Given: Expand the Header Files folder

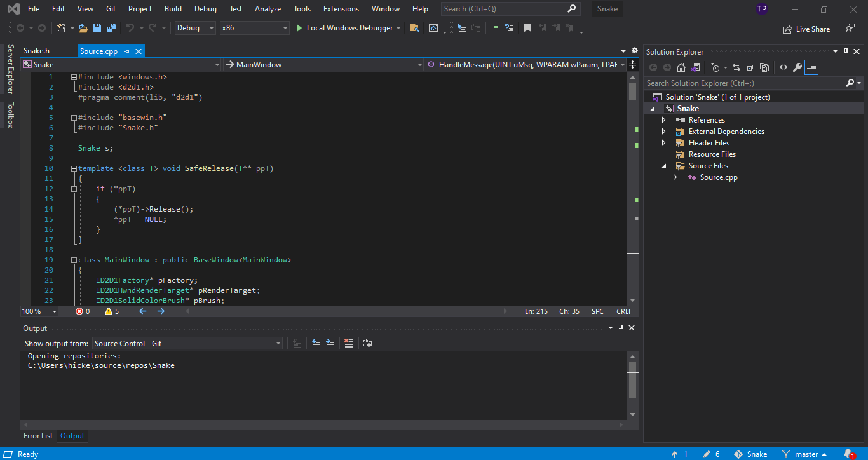Looking at the screenshot, I should tap(664, 143).
